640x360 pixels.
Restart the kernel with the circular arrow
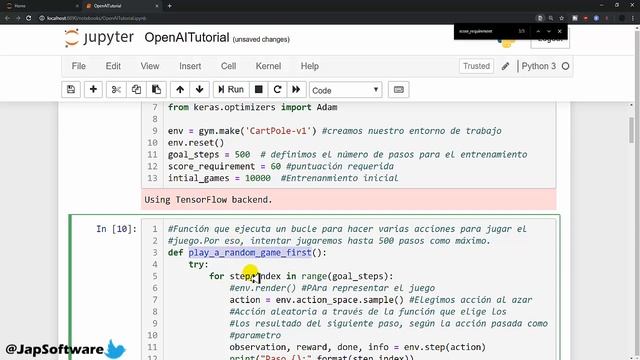278,89
